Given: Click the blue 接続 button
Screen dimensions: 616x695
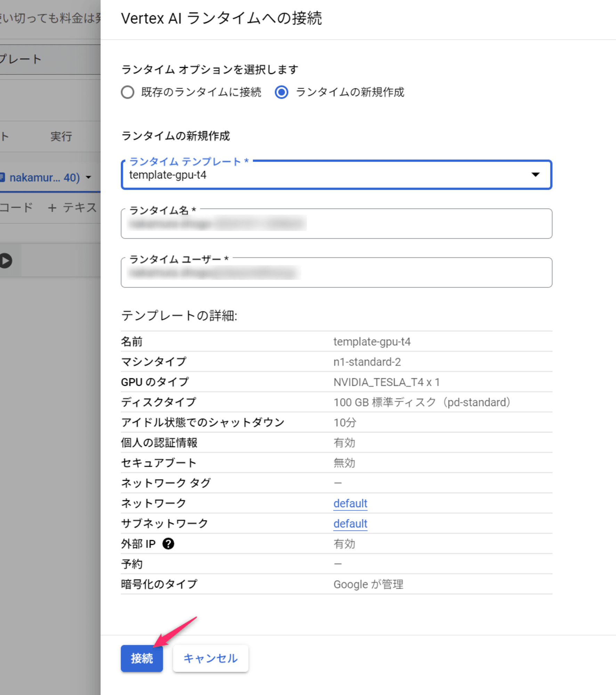Looking at the screenshot, I should click(x=142, y=658).
